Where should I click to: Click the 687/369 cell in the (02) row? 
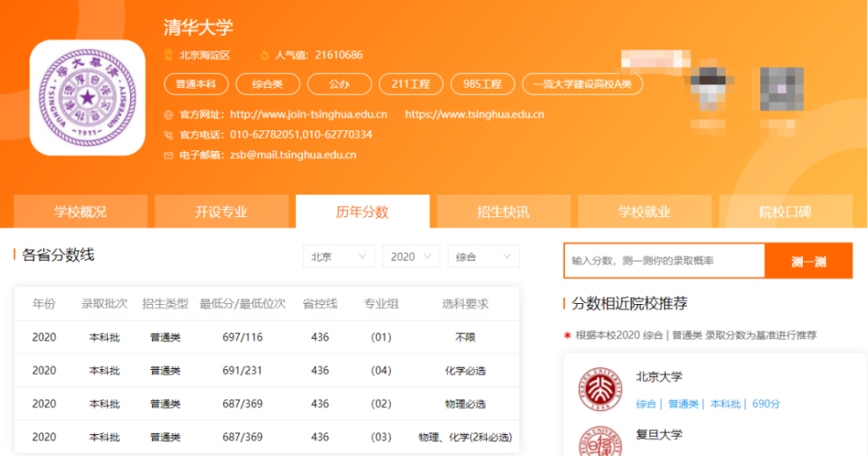[242, 404]
